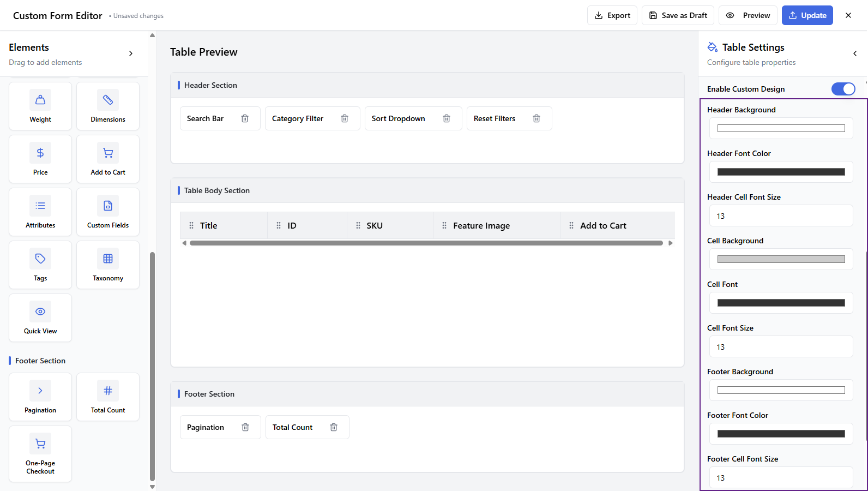Click the Quick View eye element

pos(40,318)
